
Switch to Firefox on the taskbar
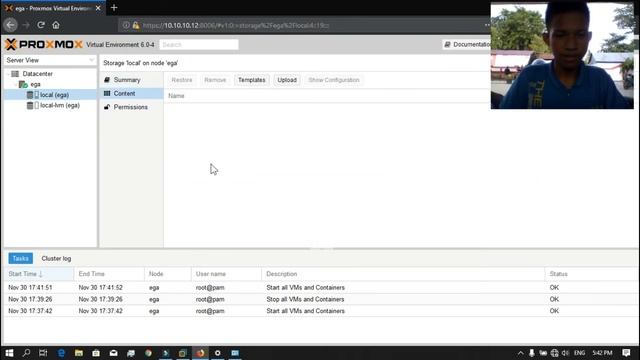[x=200, y=353]
